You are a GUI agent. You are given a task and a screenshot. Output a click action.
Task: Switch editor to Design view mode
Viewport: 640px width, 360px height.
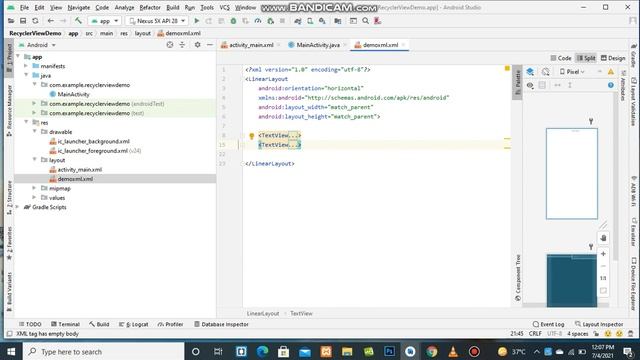(613, 58)
